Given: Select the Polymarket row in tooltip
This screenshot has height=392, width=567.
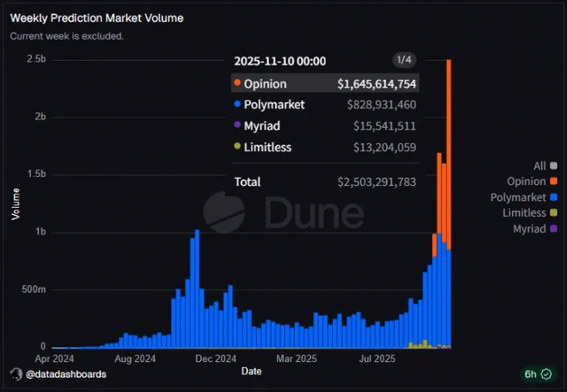Looking at the screenshot, I should (x=325, y=104).
